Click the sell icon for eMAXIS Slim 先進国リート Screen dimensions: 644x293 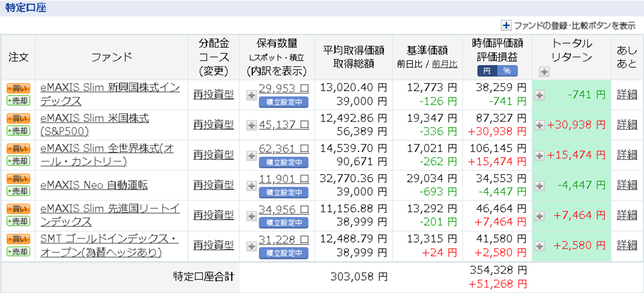[18, 221]
